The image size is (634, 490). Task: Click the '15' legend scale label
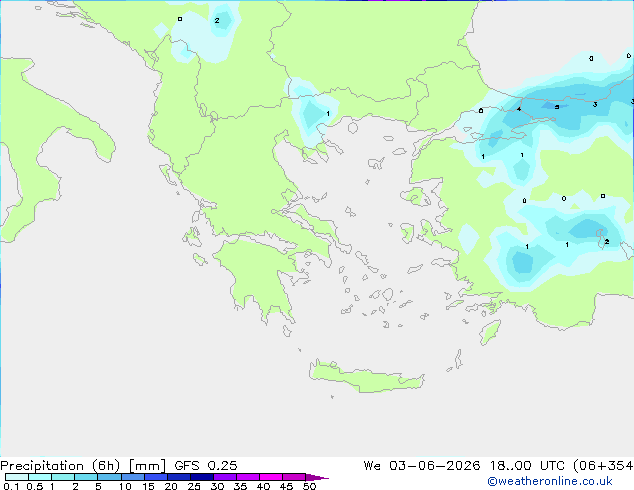(148, 486)
